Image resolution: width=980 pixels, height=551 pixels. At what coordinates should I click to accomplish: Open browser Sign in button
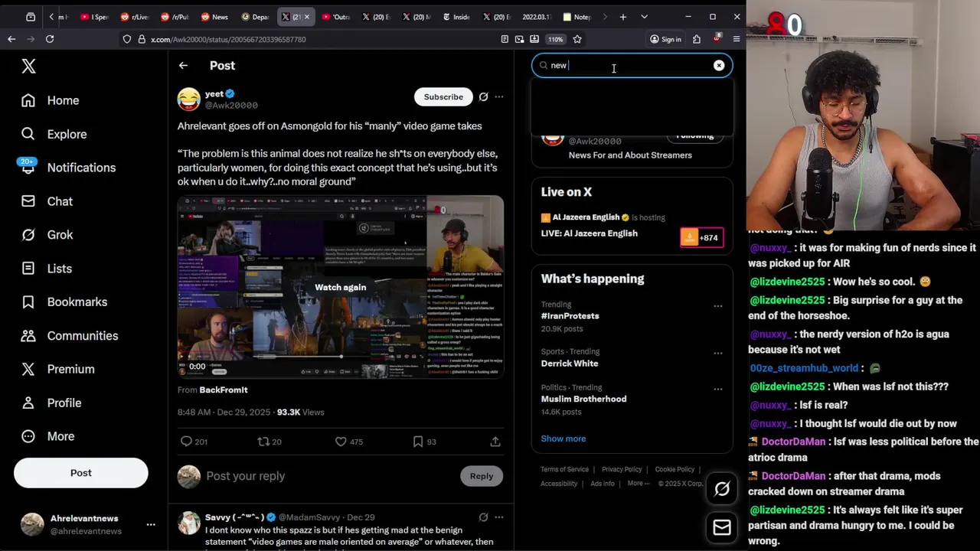[x=665, y=39]
